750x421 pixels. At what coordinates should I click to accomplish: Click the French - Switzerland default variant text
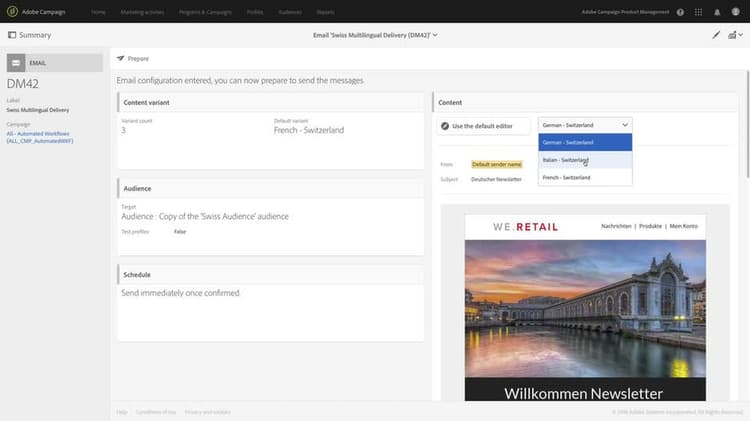pos(309,130)
